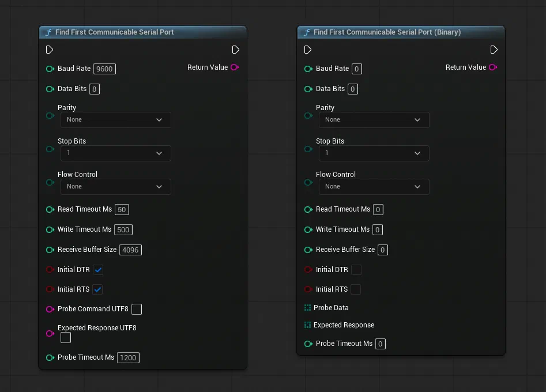
Task: Click Expected Response array pin
Action: pos(307,325)
